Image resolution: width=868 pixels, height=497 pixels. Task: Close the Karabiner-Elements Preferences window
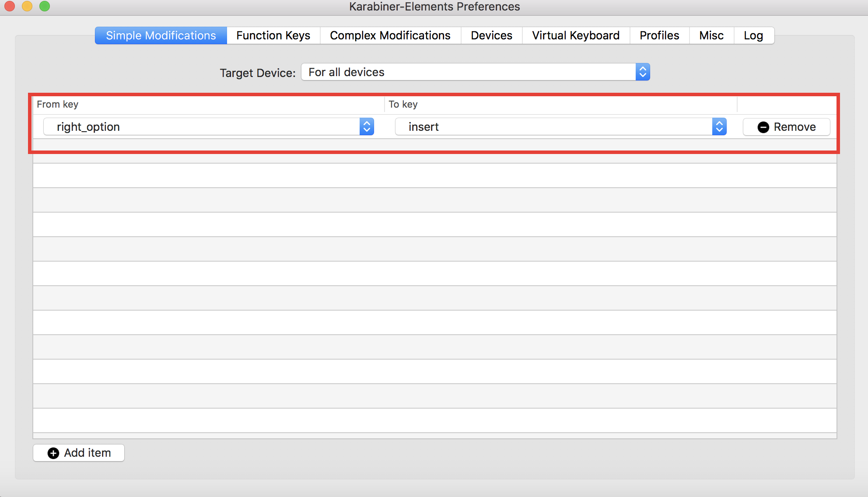pos(10,6)
